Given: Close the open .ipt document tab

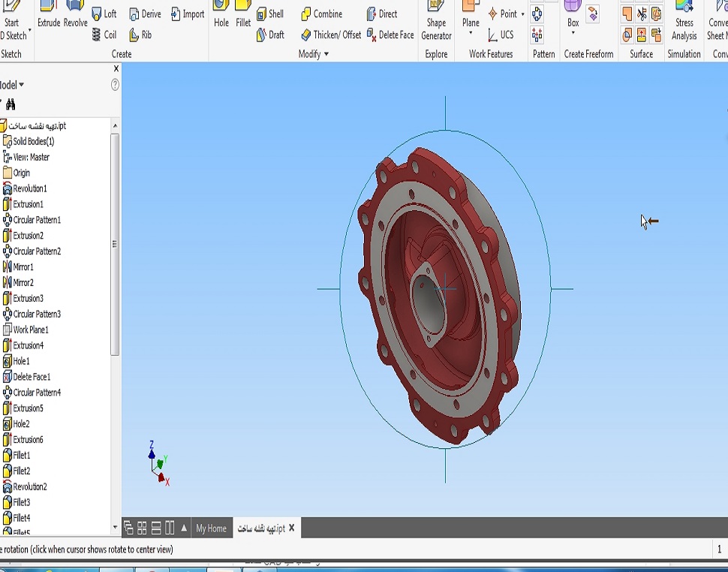Looking at the screenshot, I should point(292,528).
